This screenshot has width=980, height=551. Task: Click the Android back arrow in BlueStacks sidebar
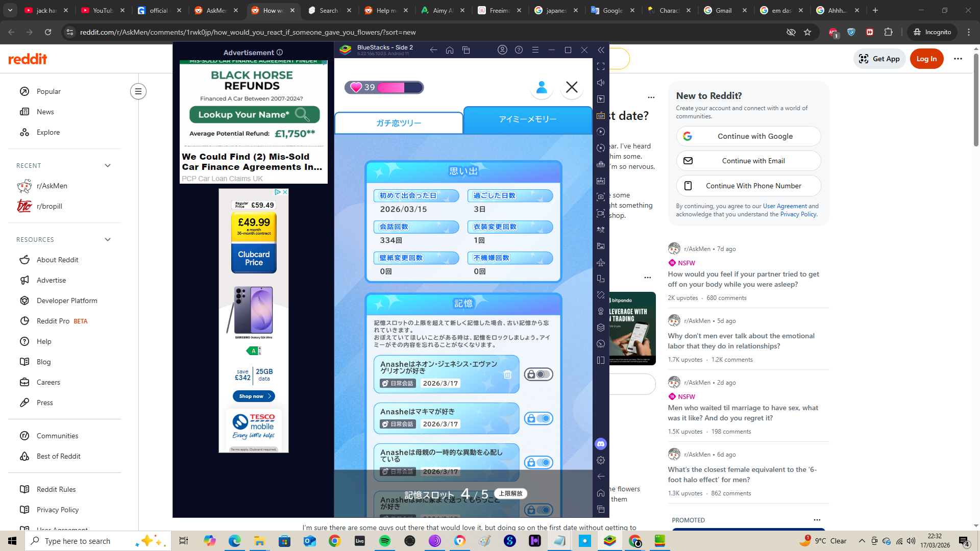(601, 477)
